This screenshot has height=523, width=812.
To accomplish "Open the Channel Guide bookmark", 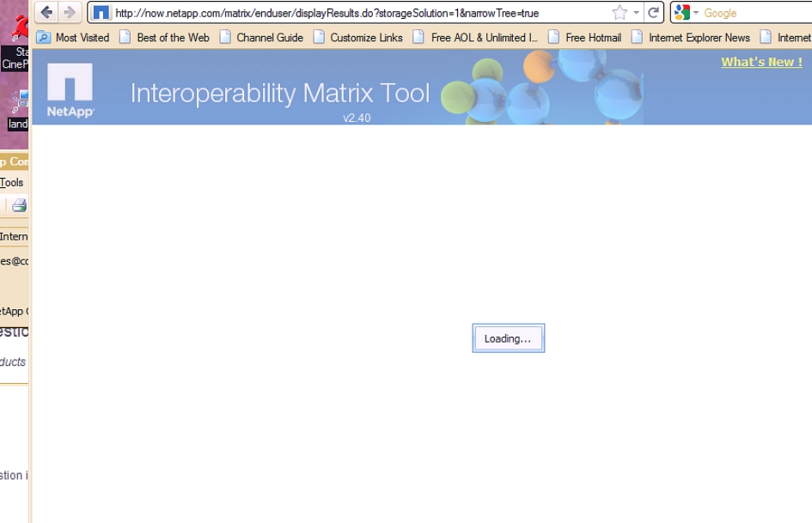I will coord(261,38).
